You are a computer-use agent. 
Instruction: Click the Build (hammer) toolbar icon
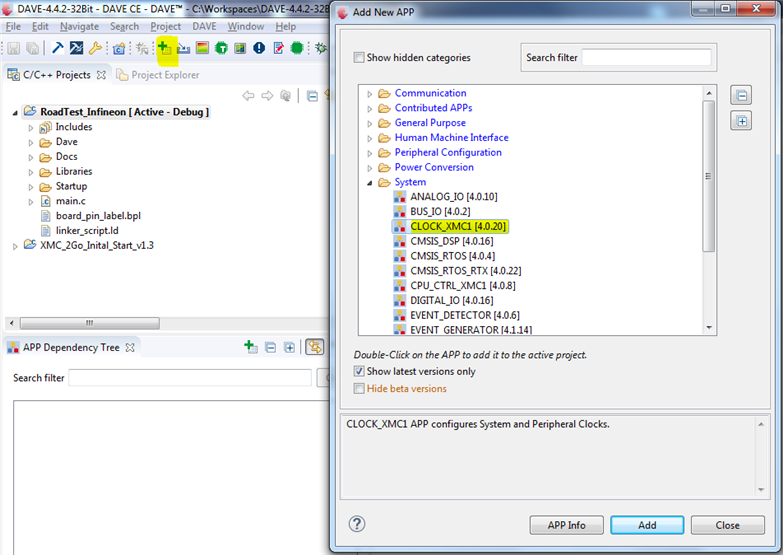[x=57, y=48]
